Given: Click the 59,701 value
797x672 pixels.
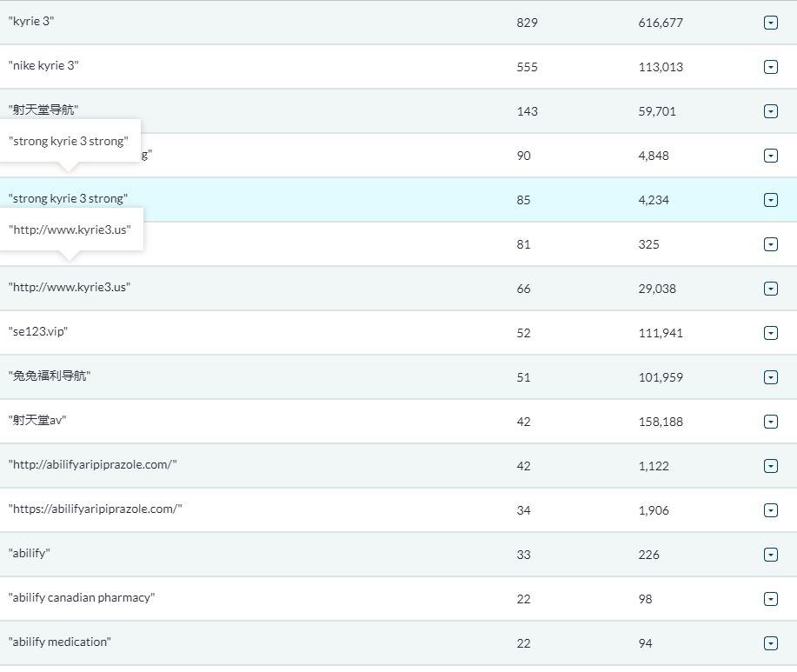Looking at the screenshot, I should coord(657,111).
